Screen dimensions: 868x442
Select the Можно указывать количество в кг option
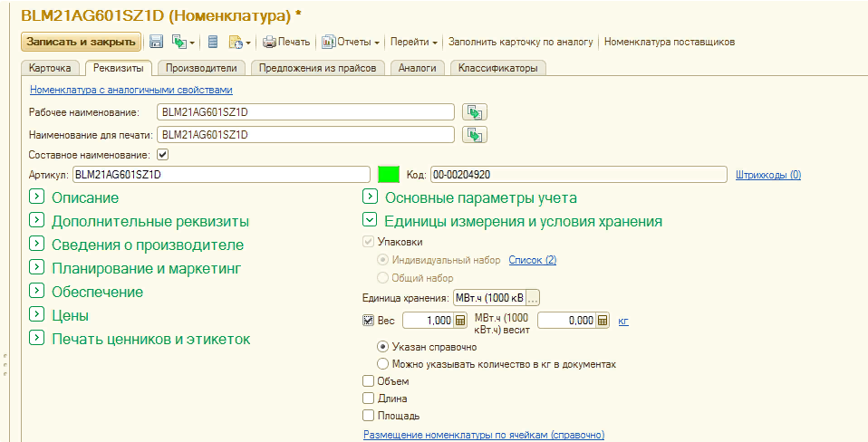tap(382, 364)
